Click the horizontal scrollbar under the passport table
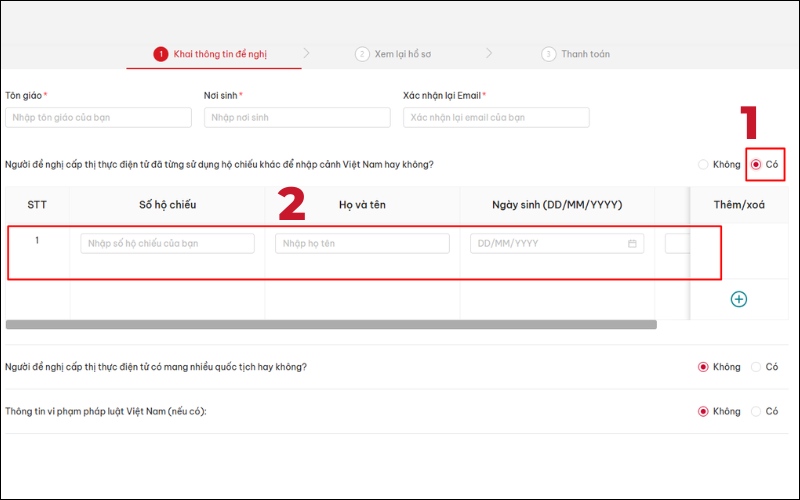Viewport: 800px width, 500px height. pos(331,324)
